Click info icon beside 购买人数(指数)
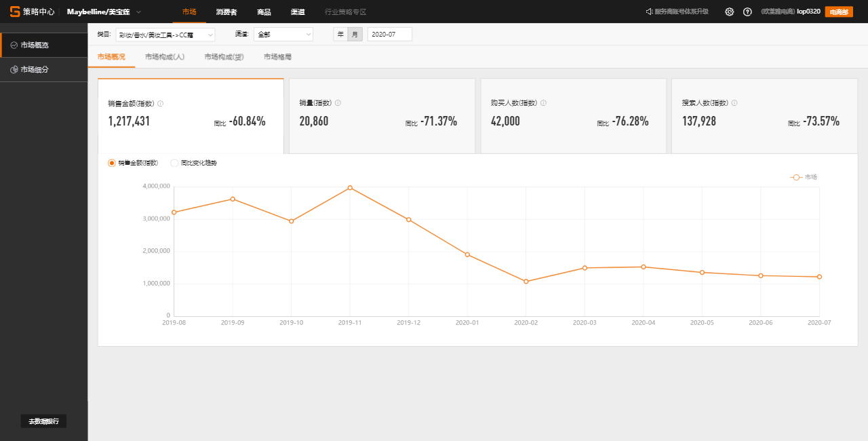The width and height of the screenshot is (868, 441). click(x=543, y=103)
